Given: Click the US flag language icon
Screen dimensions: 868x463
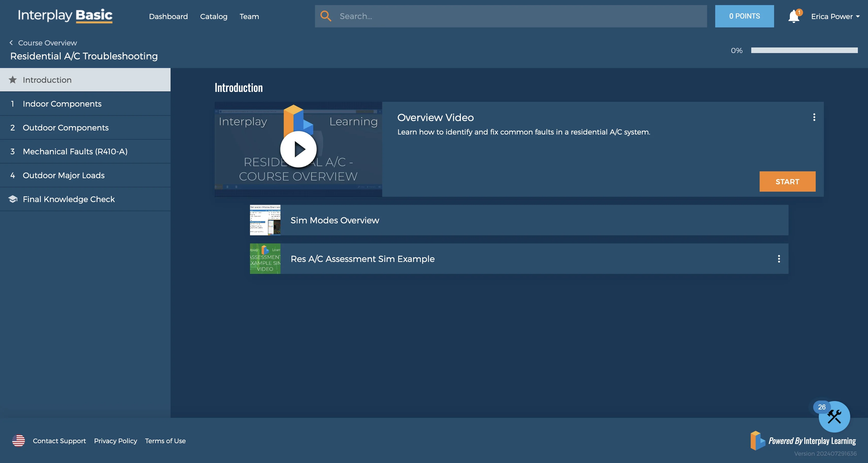Looking at the screenshot, I should (19, 441).
